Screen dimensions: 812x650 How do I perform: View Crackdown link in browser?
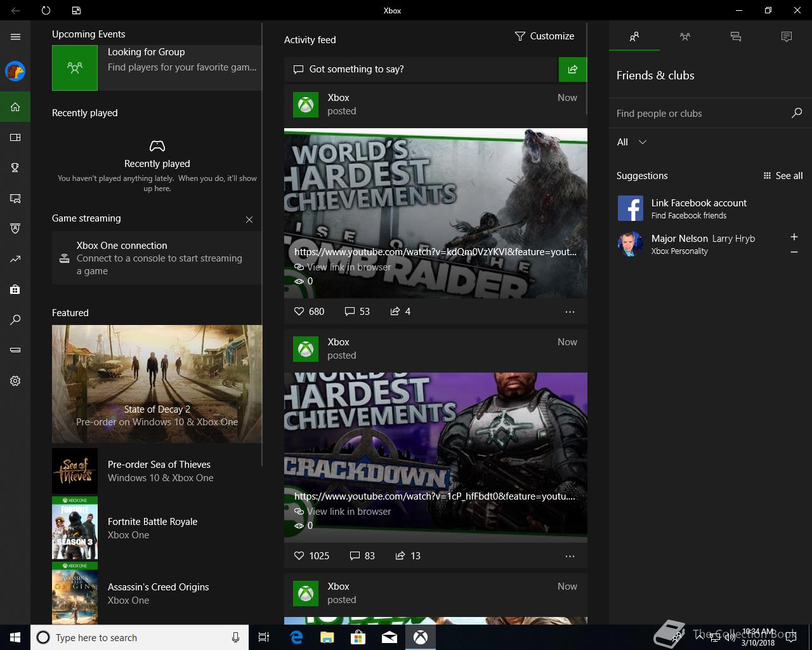point(343,512)
